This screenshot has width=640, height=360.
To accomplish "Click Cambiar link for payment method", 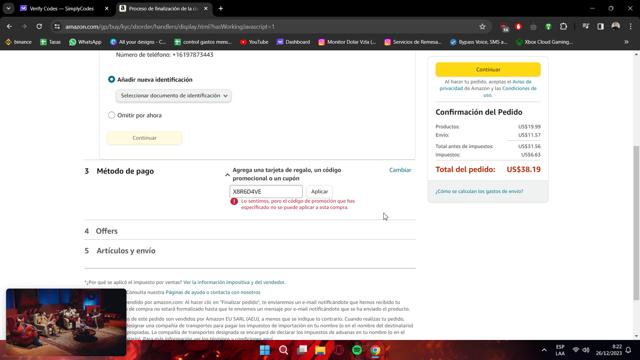I will pyautogui.click(x=400, y=170).
